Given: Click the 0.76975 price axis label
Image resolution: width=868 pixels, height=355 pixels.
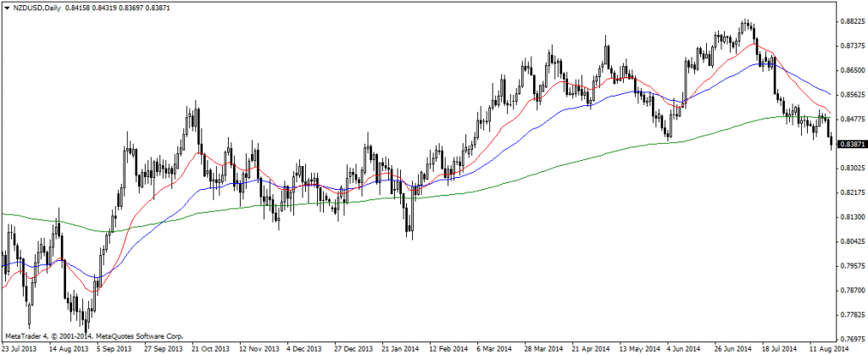Looking at the screenshot, I should coord(851,340).
